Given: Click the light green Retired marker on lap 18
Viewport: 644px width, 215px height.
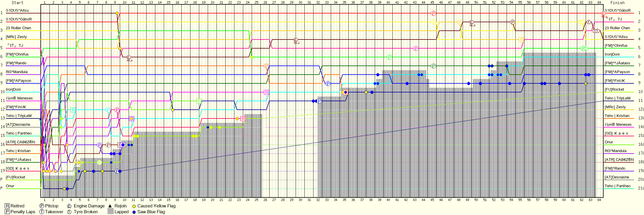Looking at the screenshot, I should click(199, 101).
